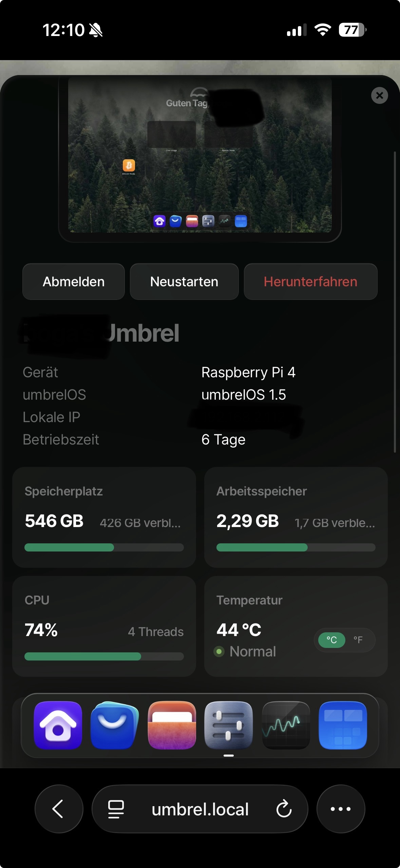The image size is (400, 868).
Task: Open the Settings dock icon
Action: [x=229, y=725]
